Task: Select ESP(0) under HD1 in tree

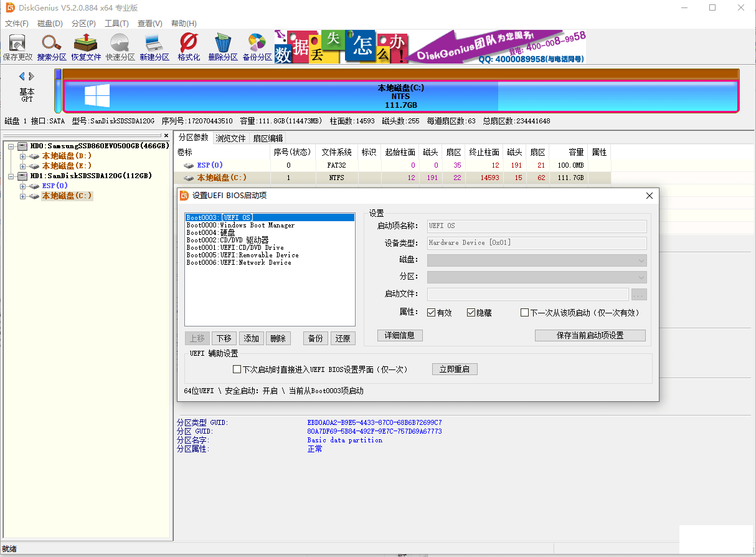Action: 55,186
